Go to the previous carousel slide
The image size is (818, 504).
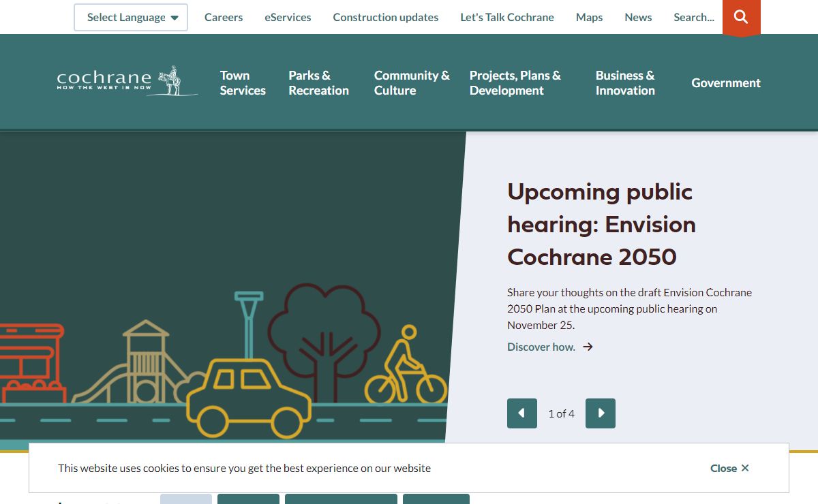click(x=522, y=413)
